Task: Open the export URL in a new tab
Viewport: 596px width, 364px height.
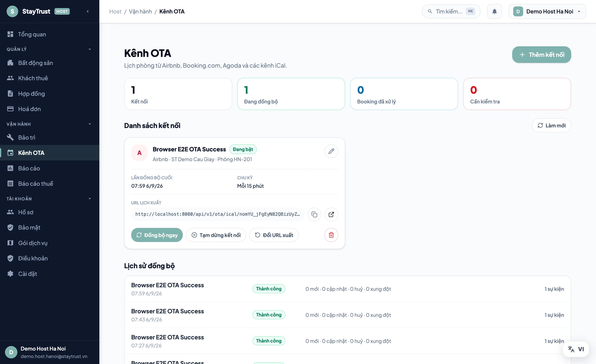Action: (331, 214)
